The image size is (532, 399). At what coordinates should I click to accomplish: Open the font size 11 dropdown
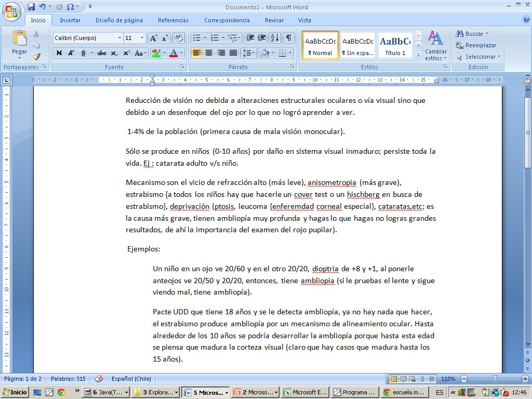(142, 38)
